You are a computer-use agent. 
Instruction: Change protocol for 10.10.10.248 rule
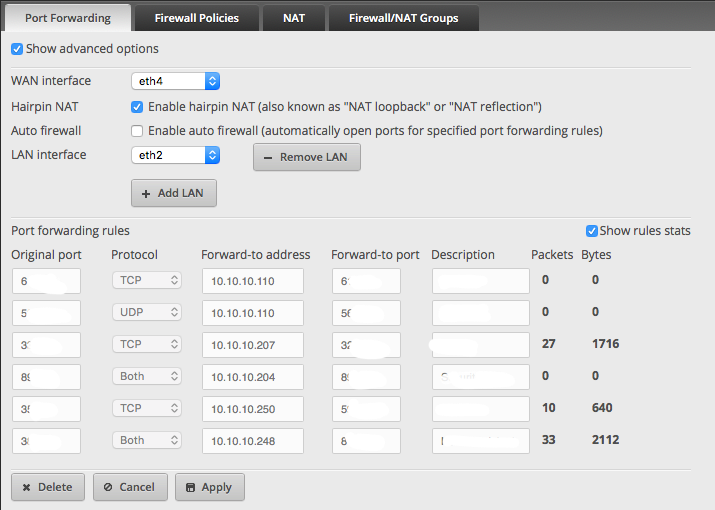[146, 440]
